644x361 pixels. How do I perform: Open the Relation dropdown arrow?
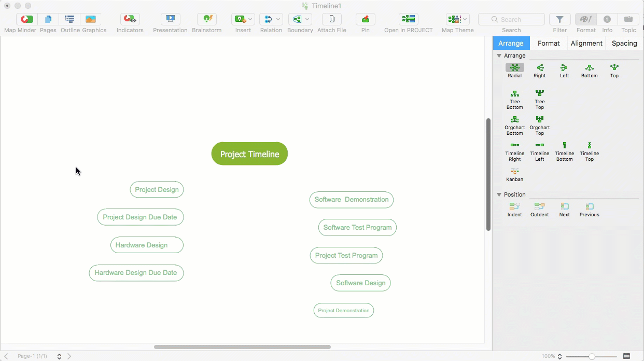[278, 19]
